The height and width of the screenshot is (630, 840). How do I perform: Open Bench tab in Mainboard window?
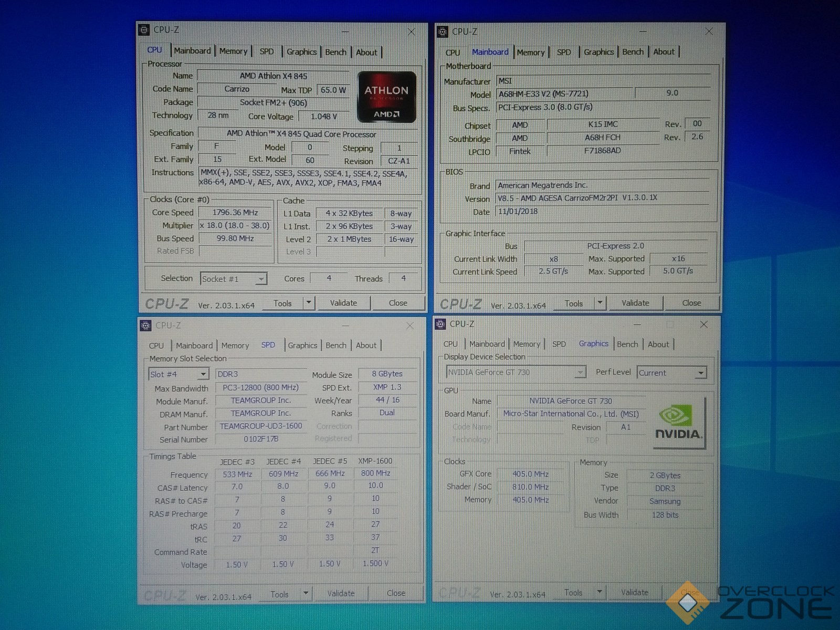[x=633, y=52]
